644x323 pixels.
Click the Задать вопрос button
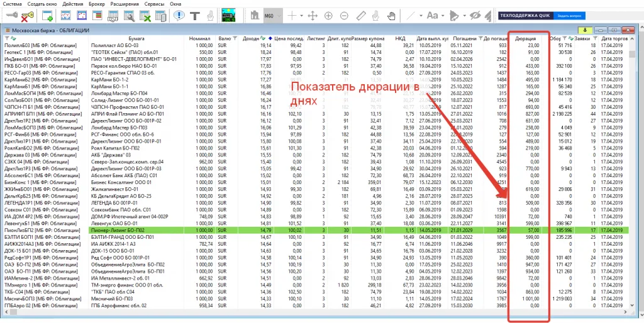pyautogui.click(x=568, y=16)
